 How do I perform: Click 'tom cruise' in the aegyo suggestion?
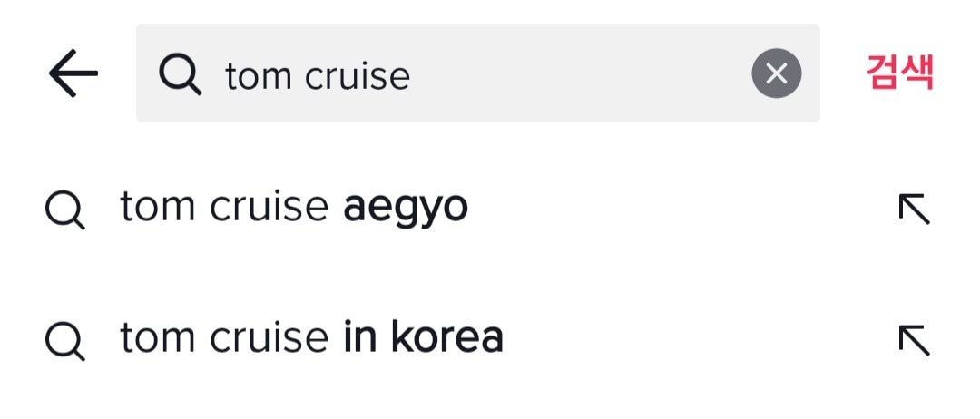(223, 208)
